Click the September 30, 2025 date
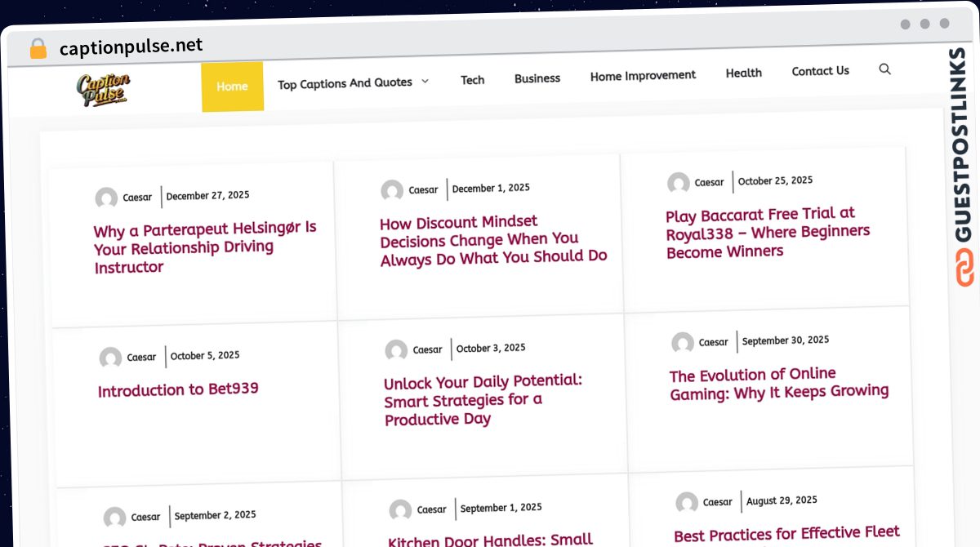This screenshot has width=980, height=547. (x=786, y=341)
